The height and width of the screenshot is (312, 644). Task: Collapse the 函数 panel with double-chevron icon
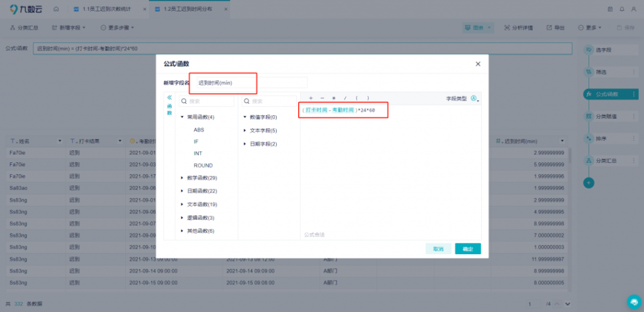click(x=169, y=98)
